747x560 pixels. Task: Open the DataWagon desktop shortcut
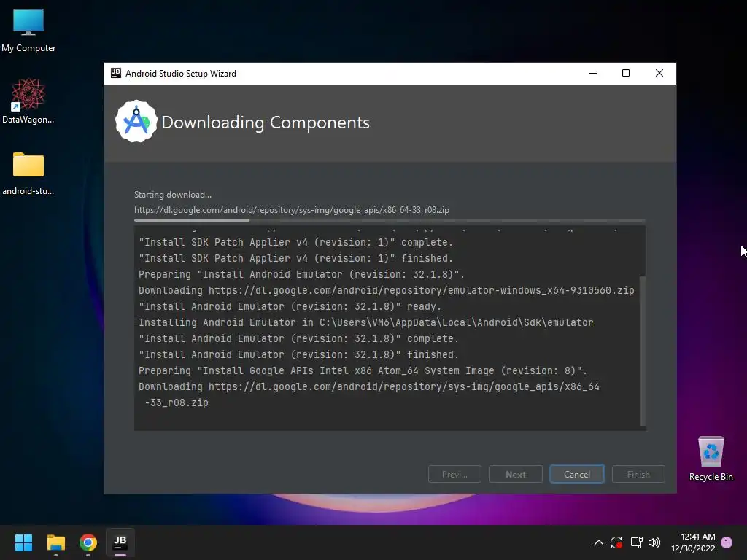tap(28, 101)
